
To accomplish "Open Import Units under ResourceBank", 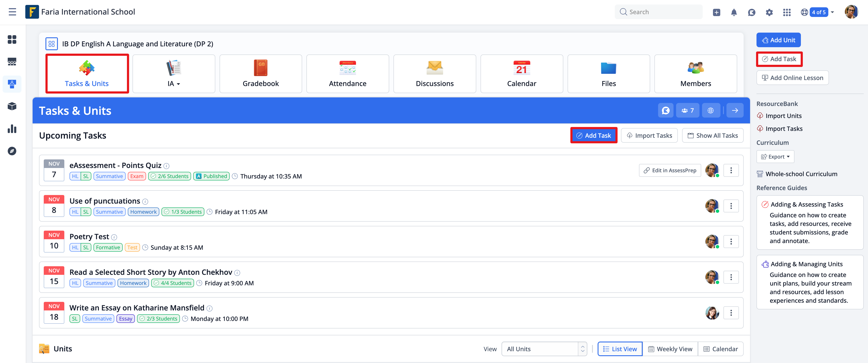I will 783,116.
